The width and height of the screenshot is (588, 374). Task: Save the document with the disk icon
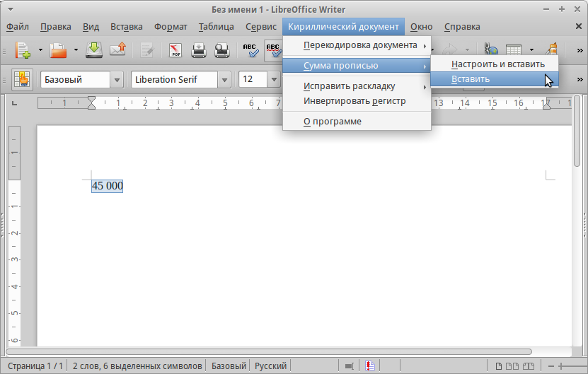coord(93,49)
